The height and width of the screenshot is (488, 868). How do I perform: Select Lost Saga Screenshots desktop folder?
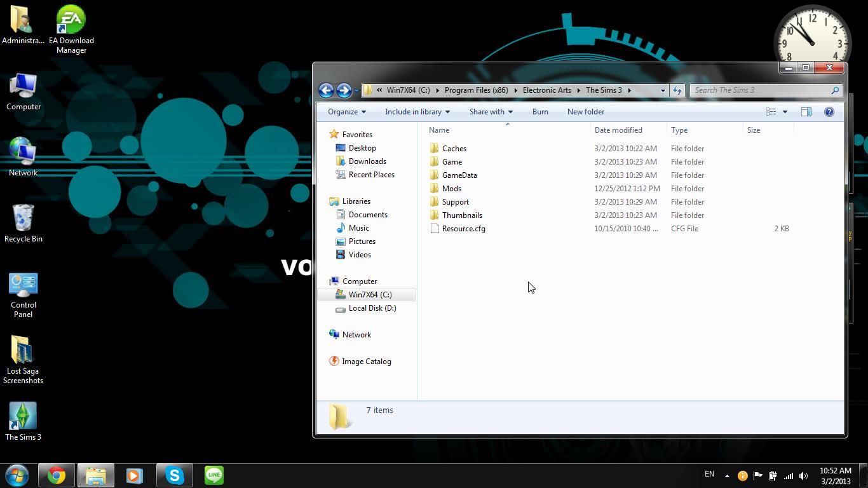click(x=24, y=360)
